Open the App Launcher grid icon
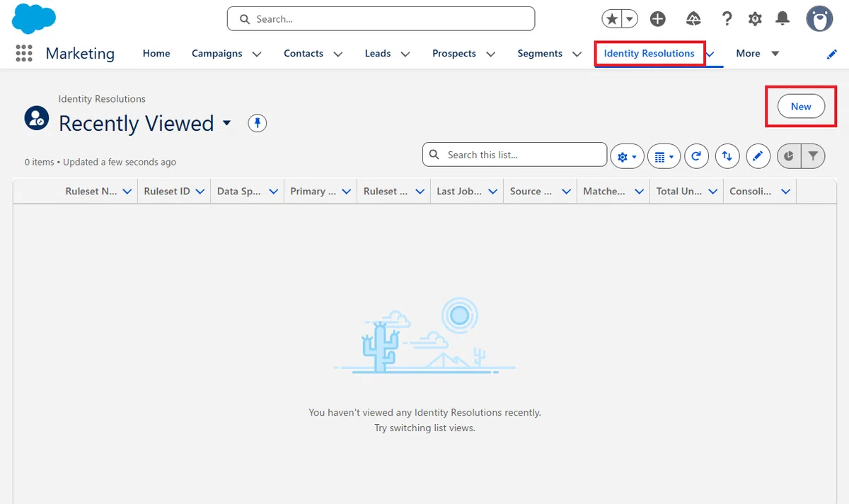 click(x=24, y=53)
